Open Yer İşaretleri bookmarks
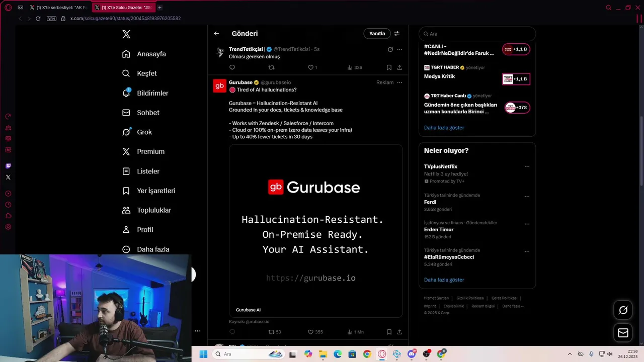Image resolution: width=644 pixels, height=362 pixels. click(x=149, y=191)
